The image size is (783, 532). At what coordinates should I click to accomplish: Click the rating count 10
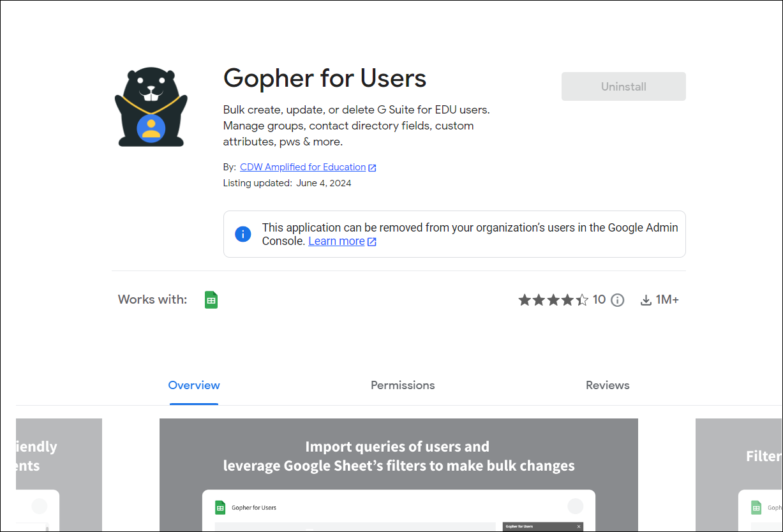(599, 300)
